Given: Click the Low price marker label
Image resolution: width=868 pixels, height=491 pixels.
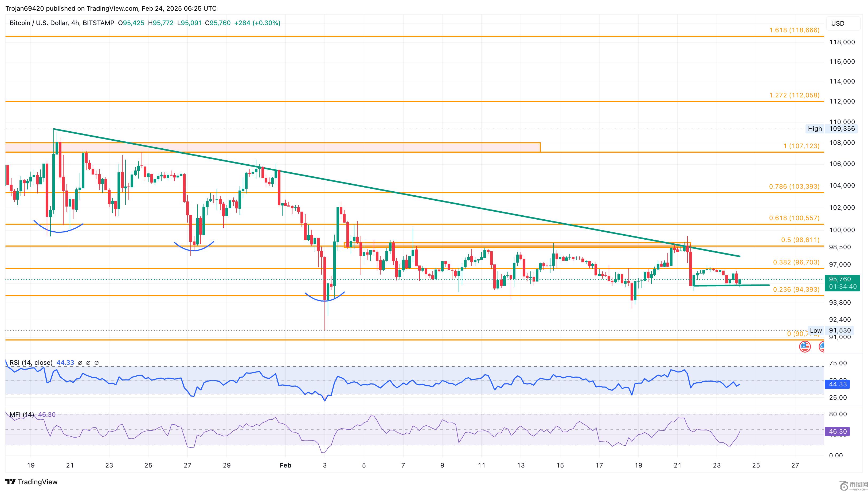Looking at the screenshot, I should [x=816, y=330].
